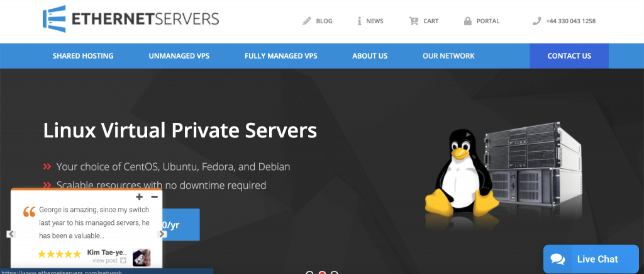Click the info icon beside NEWS
The image size is (644, 274).
pyautogui.click(x=359, y=21)
